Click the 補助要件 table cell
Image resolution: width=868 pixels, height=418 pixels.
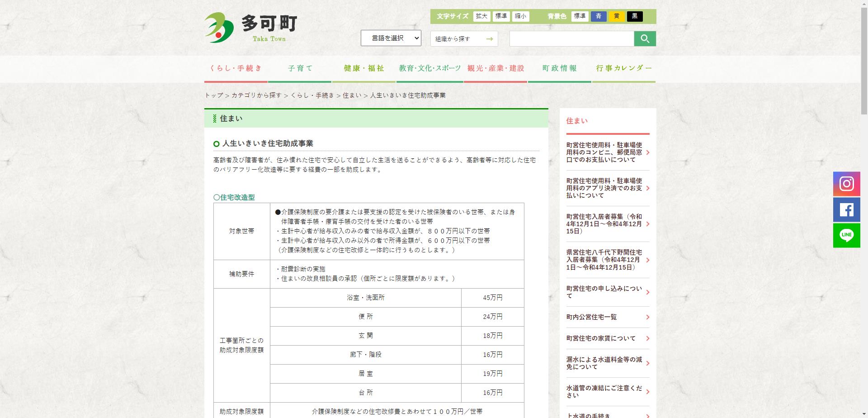click(242, 274)
